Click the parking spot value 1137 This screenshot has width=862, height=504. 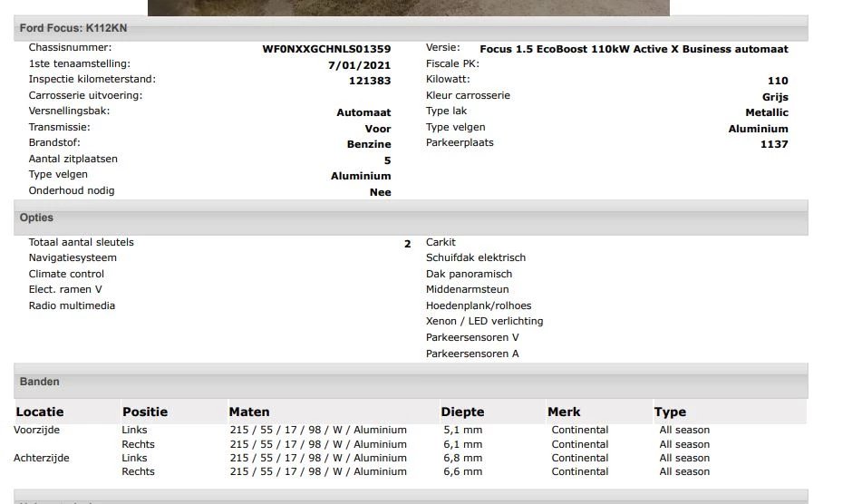coord(774,144)
